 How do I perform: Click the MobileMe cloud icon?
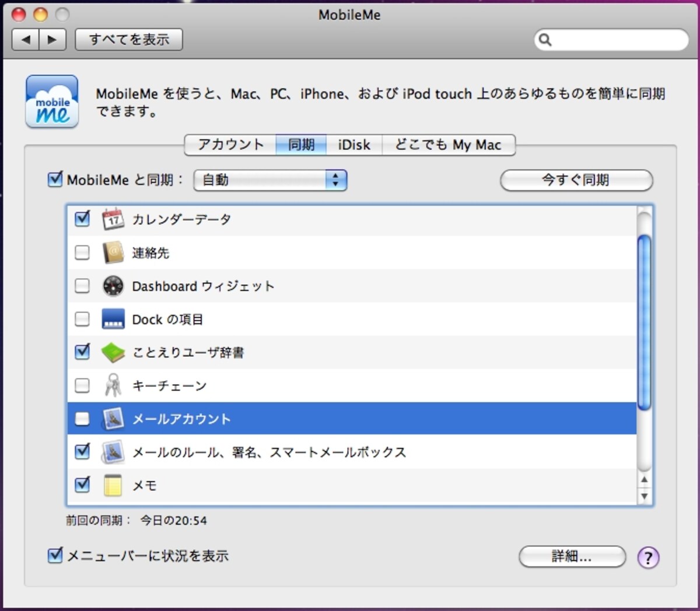(x=52, y=101)
